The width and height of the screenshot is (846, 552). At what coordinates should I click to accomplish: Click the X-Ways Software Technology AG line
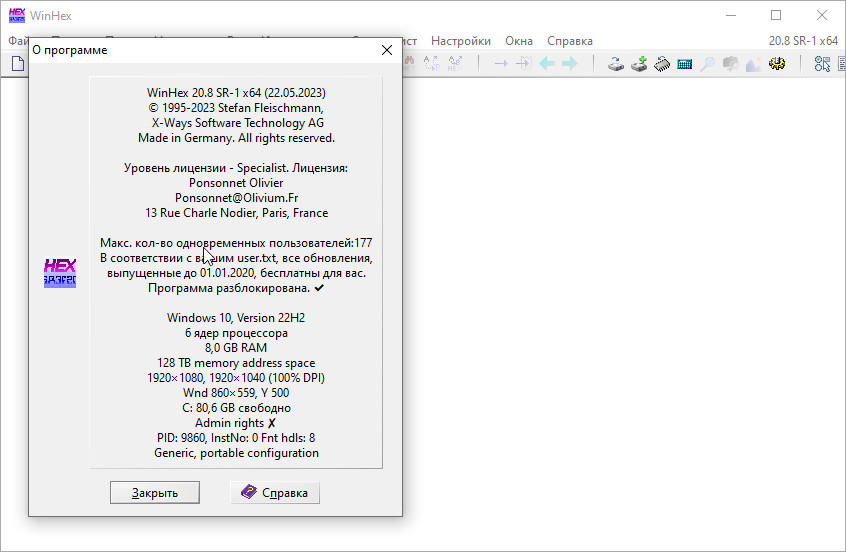pyautogui.click(x=237, y=123)
